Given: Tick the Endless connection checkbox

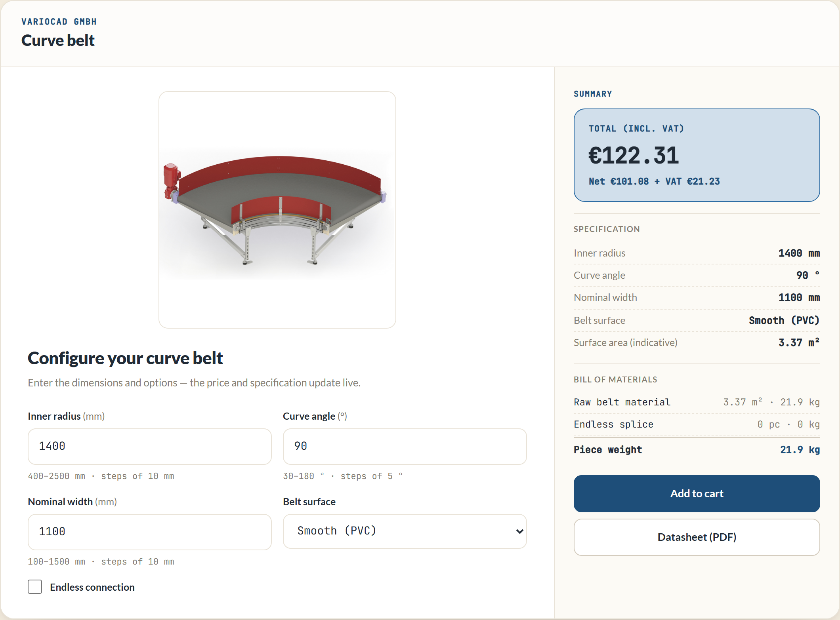Looking at the screenshot, I should pos(35,587).
